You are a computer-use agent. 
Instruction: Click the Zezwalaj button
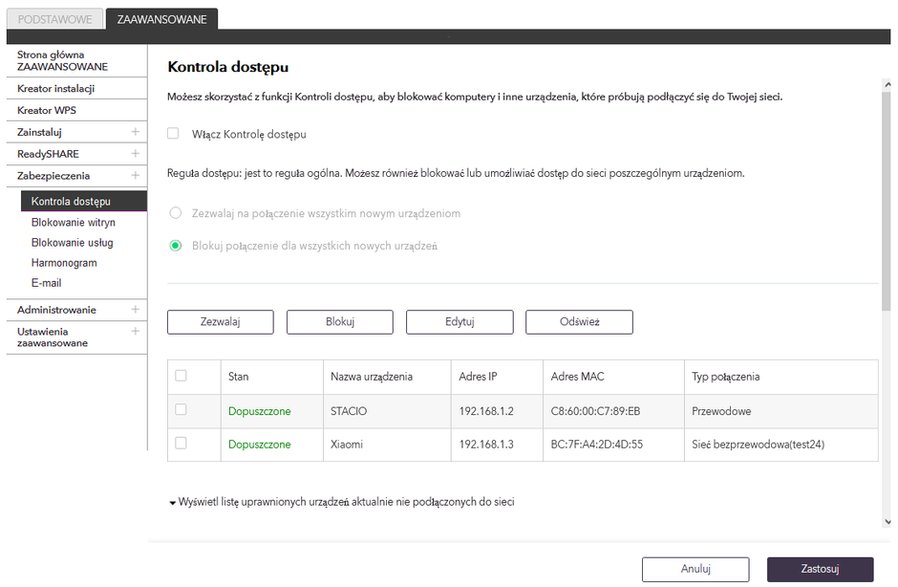click(x=220, y=322)
